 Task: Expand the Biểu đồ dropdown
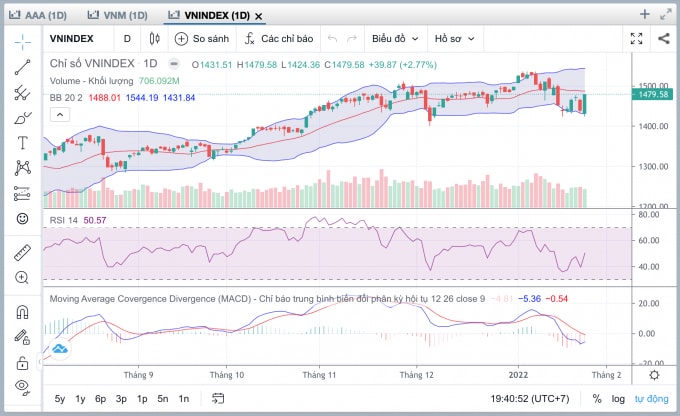click(395, 39)
